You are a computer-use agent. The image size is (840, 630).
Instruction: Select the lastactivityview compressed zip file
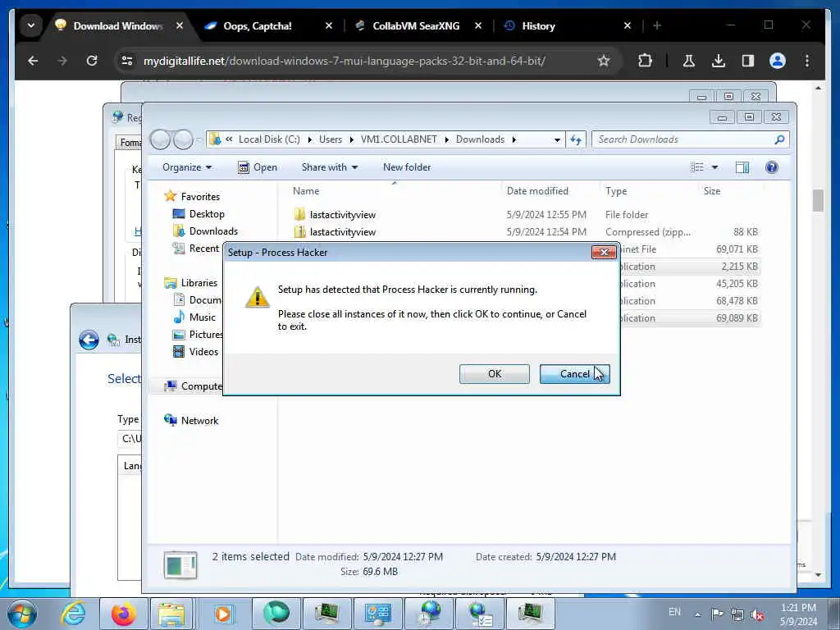point(343,232)
